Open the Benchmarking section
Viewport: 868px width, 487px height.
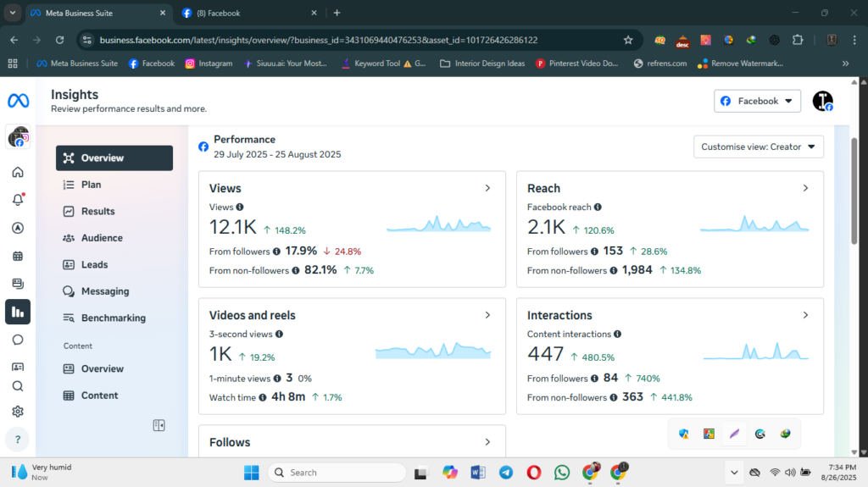point(114,318)
